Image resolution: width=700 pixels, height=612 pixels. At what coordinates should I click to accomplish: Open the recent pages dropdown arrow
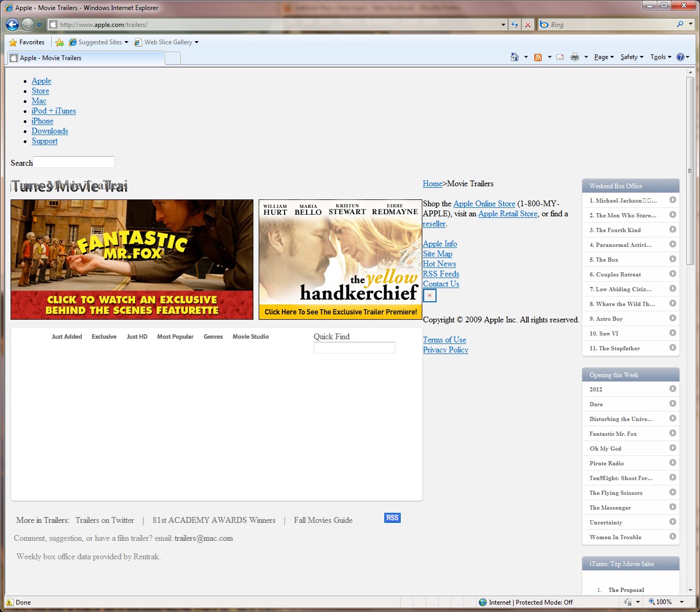39,24
